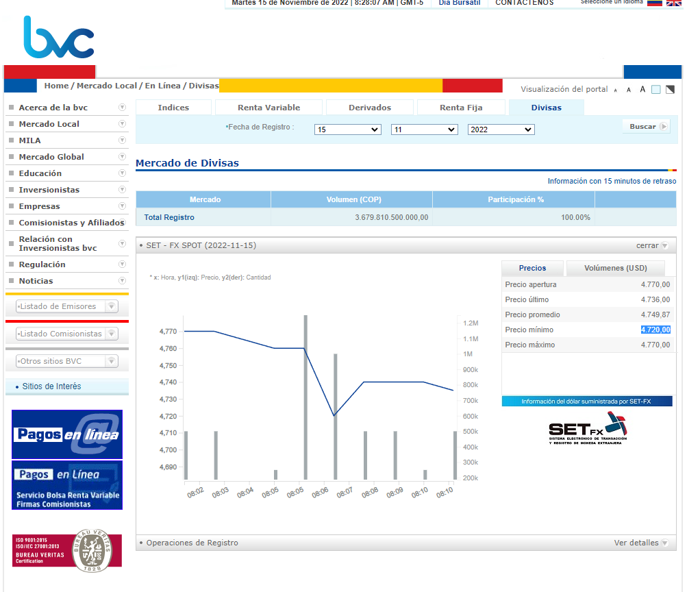Expand MILA menu arrow
700x592 pixels.
(x=122, y=140)
